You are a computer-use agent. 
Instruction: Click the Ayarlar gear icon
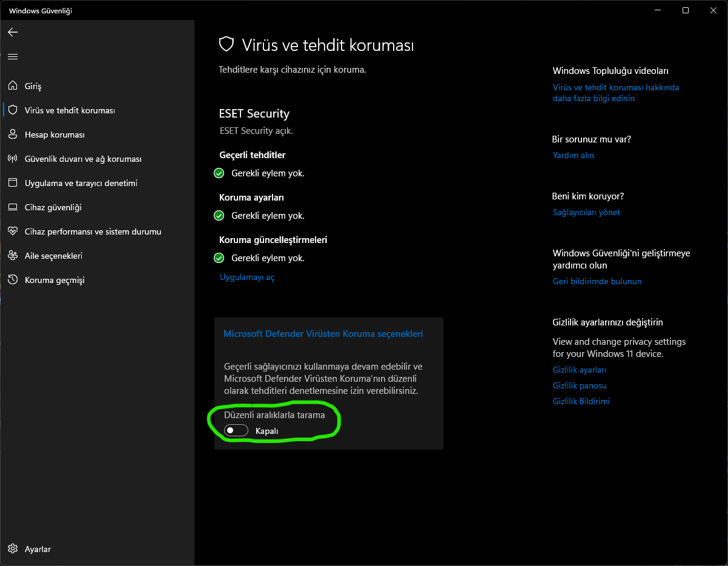point(13,549)
